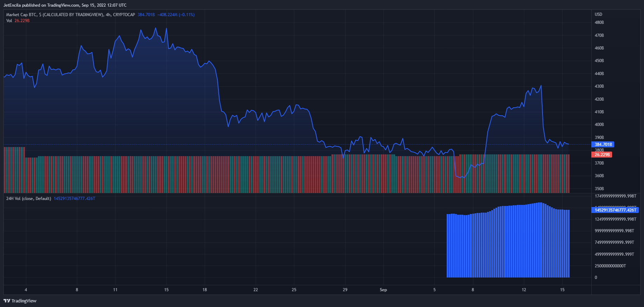Select the 24H Vol indicator legend

pyautogui.click(x=28, y=199)
